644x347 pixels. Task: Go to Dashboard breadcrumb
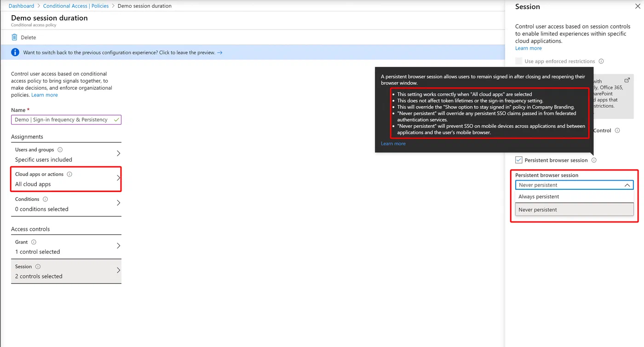[21, 6]
